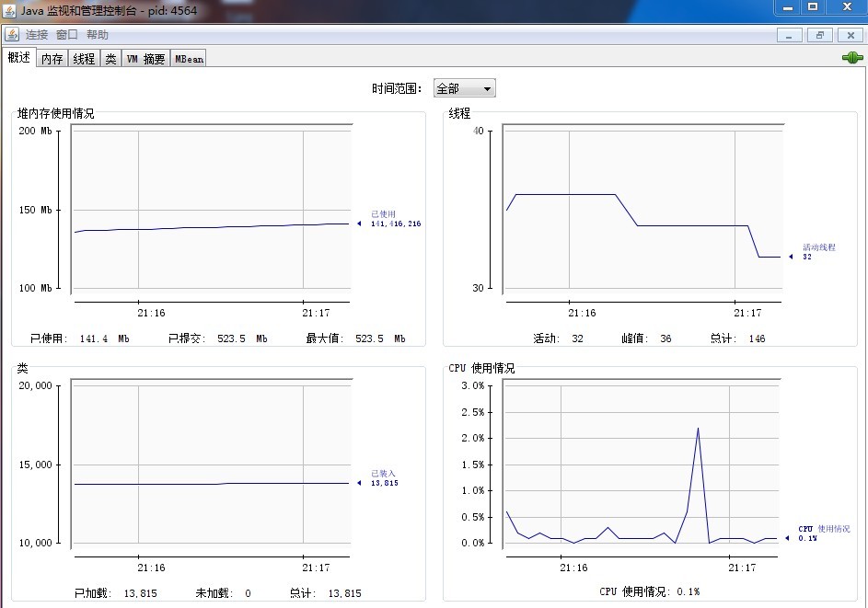Open the 类 tab
Viewport: 868px width, 608px height.
coord(111,59)
